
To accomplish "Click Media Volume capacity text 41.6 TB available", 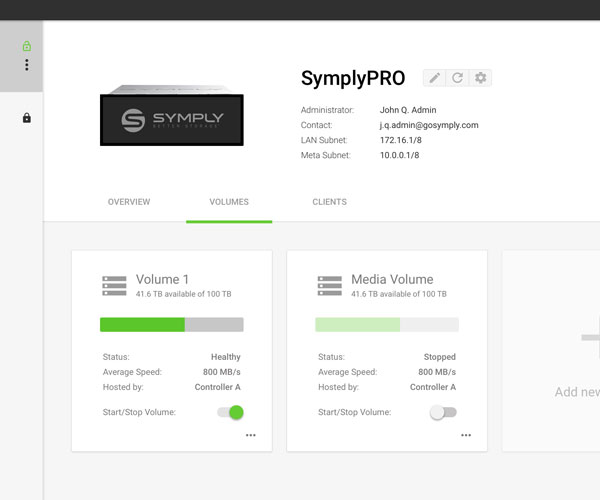I will (x=399, y=294).
